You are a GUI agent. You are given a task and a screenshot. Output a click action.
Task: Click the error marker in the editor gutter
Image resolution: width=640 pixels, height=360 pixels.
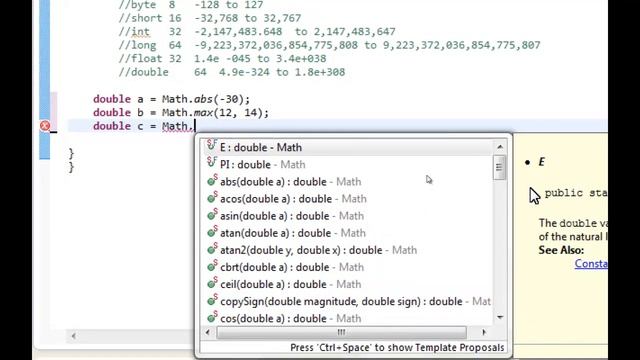pyautogui.click(x=45, y=126)
